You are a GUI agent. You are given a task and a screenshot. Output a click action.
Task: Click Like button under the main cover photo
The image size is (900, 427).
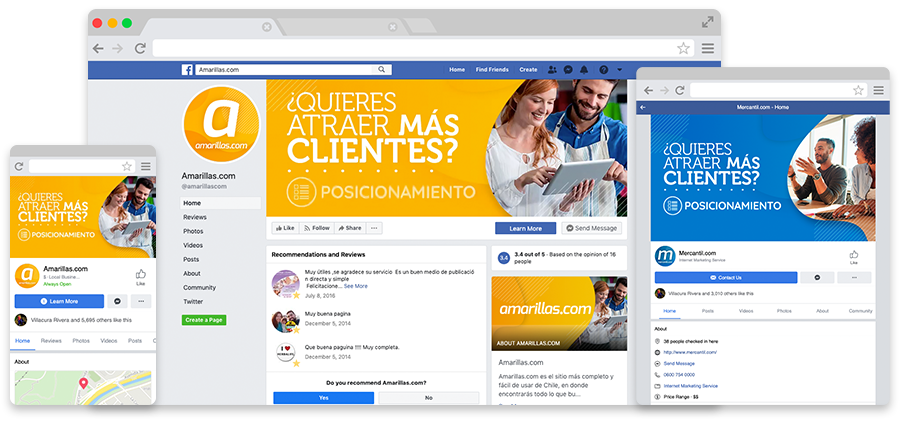(285, 228)
